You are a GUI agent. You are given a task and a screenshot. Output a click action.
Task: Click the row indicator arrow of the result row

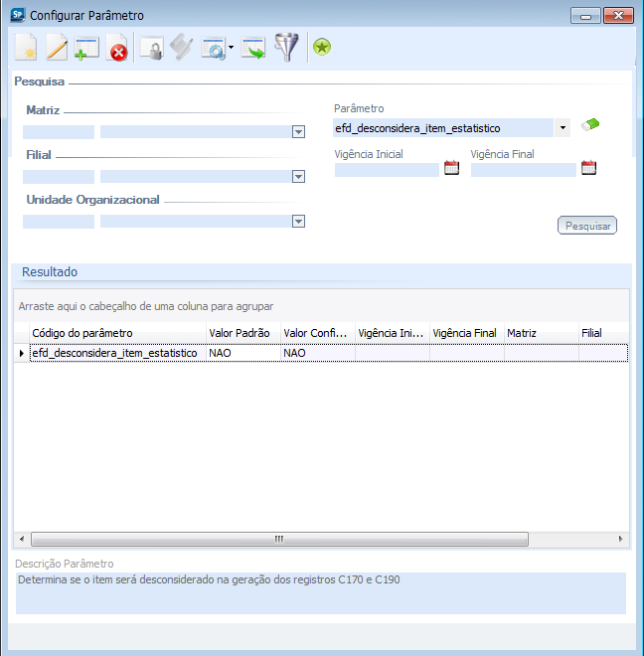pyautogui.click(x=22, y=353)
